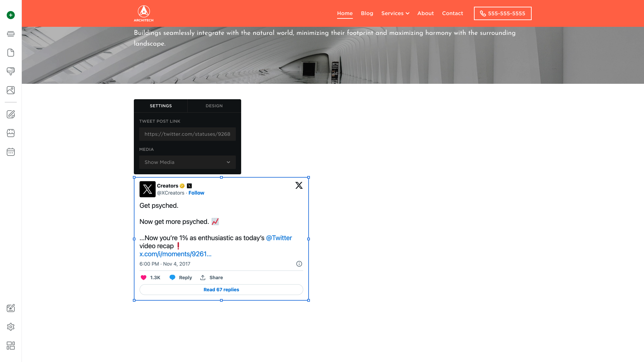Click the green add element plus icon
This screenshot has height=362, width=644.
(x=11, y=15)
